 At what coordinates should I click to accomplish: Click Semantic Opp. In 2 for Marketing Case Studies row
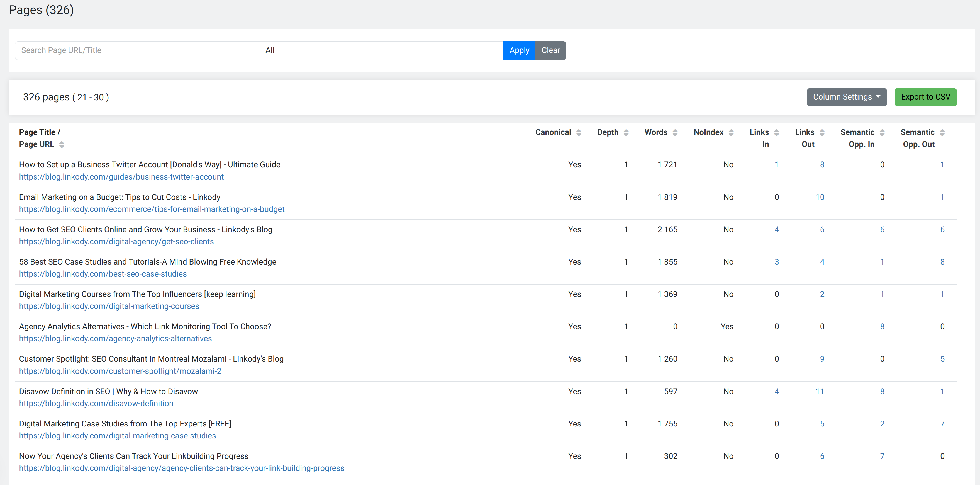pos(882,424)
